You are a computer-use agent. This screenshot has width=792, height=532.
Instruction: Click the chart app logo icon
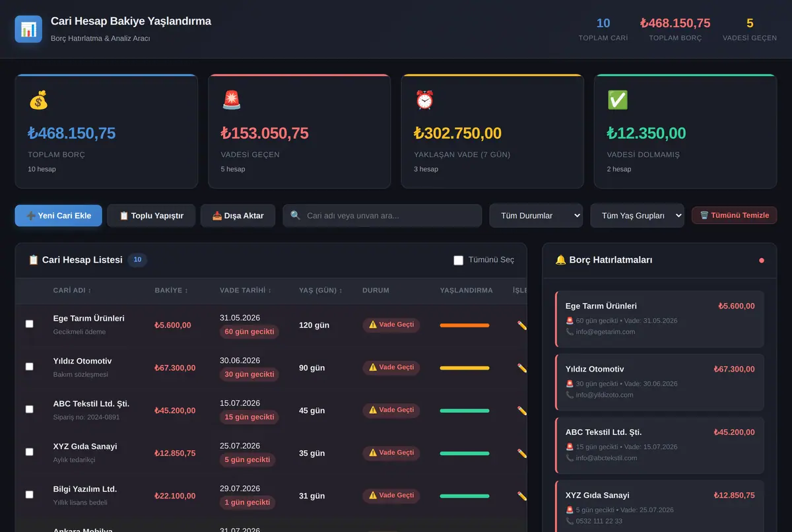tap(28, 29)
